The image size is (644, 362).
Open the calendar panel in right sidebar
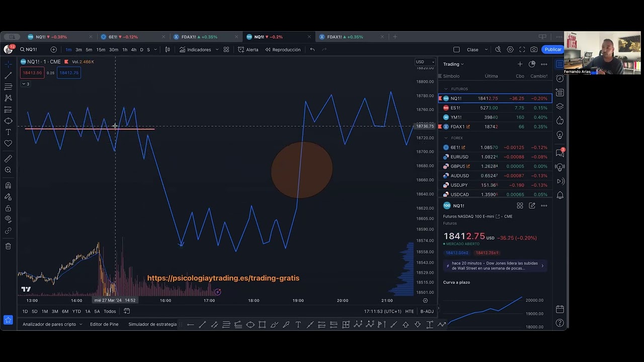(x=560, y=309)
